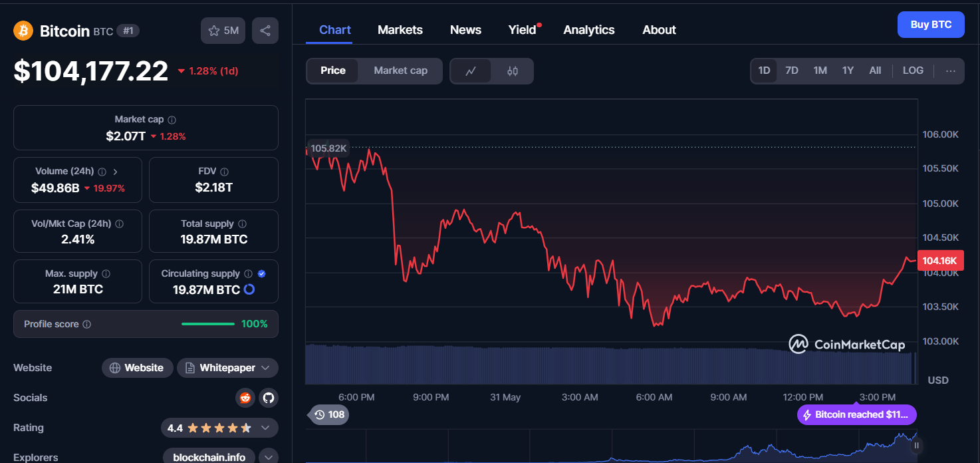
Task: Open the About tab
Action: point(659,30)
